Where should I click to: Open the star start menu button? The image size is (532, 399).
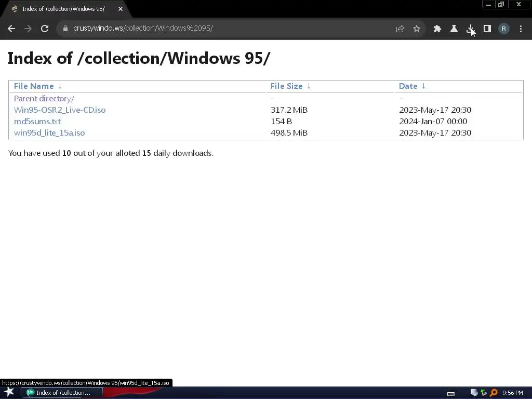point(9,392)
